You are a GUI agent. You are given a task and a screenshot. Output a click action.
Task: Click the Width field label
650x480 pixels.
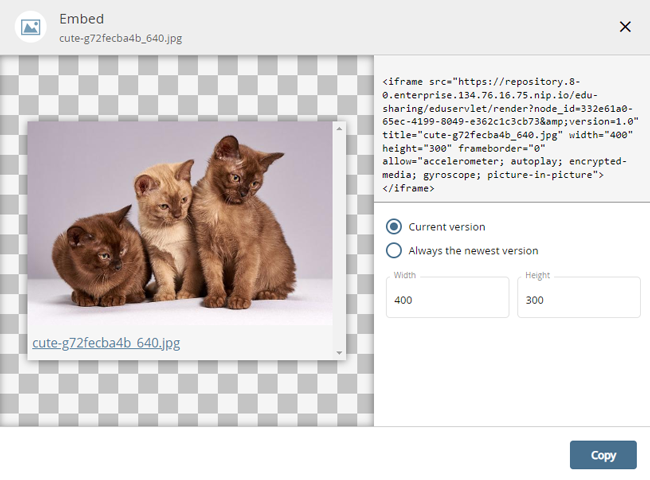405,275
